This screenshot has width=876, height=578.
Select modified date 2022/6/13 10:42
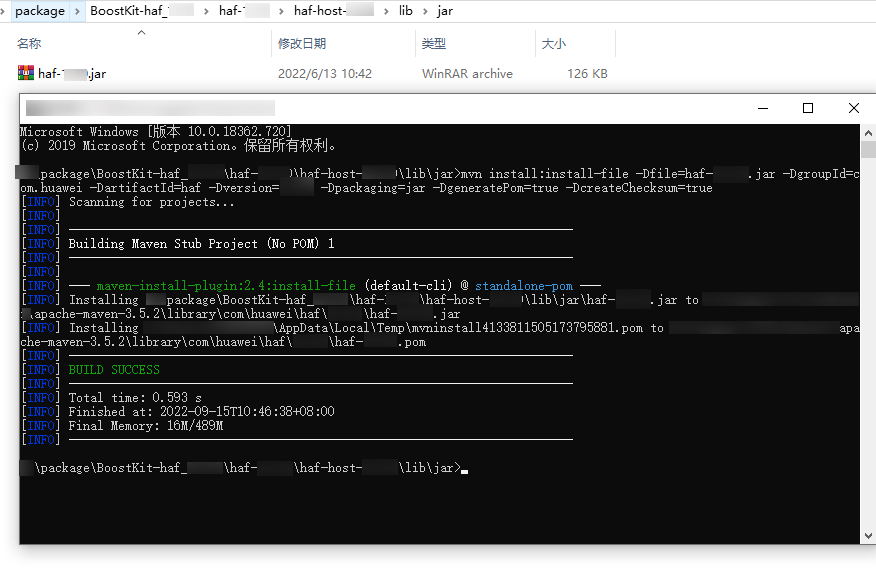pos(325,74)
